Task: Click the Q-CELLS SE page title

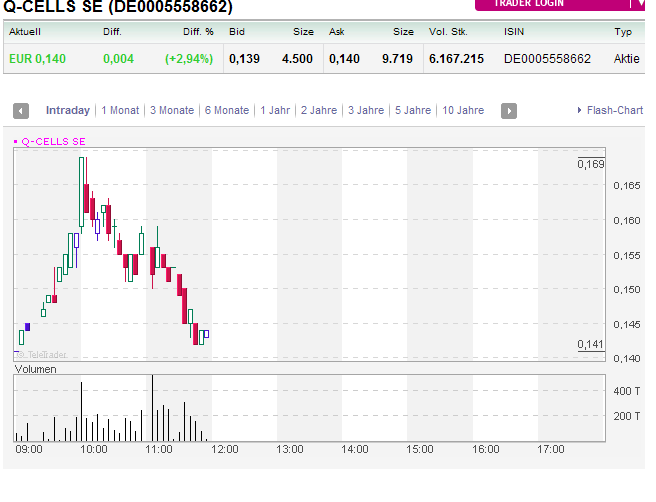Action: pos(118,6)
